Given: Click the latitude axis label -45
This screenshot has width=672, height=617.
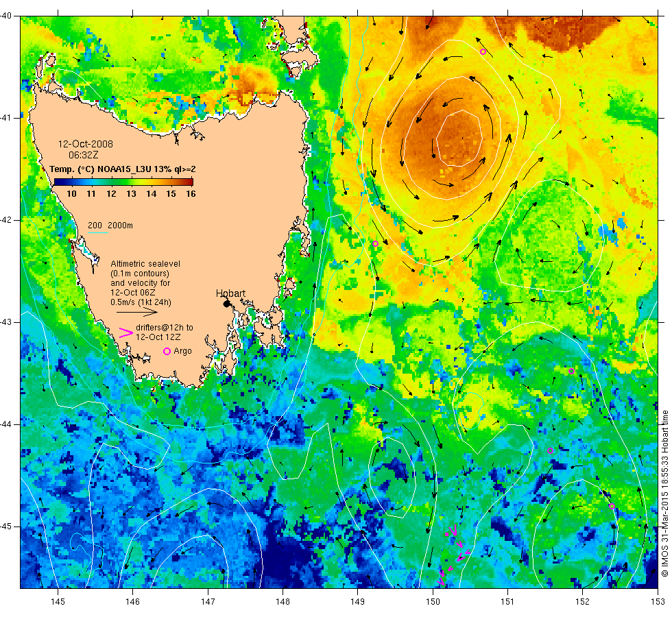Looking at the screenshot, I should pos(6,527).
